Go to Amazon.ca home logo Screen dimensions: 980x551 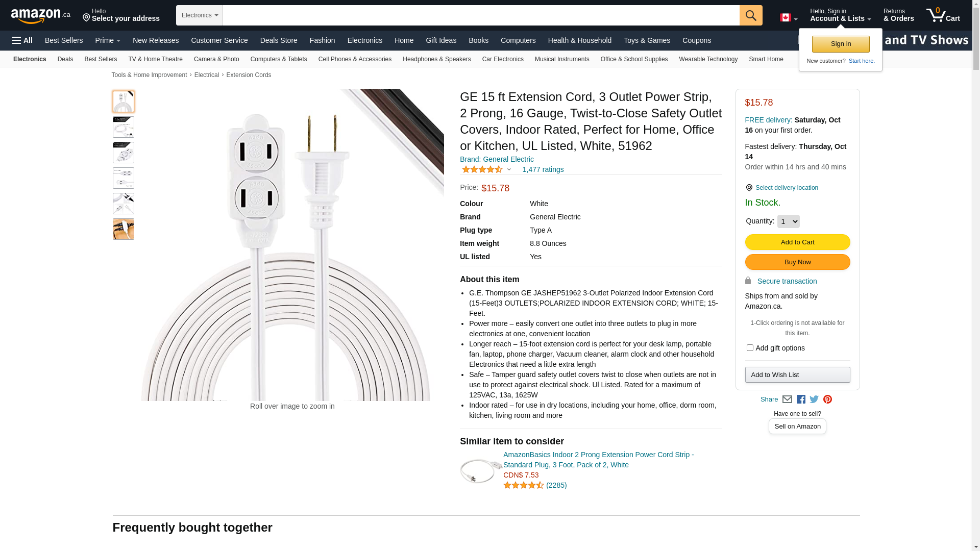click(x=41, y=16)
